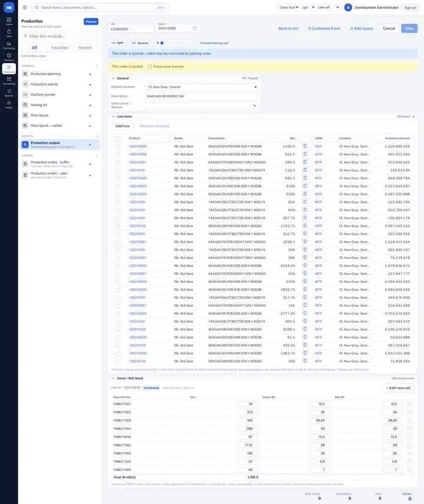
Task: Open detail icon for the 399.5 qty row
Action: (305, 162)
